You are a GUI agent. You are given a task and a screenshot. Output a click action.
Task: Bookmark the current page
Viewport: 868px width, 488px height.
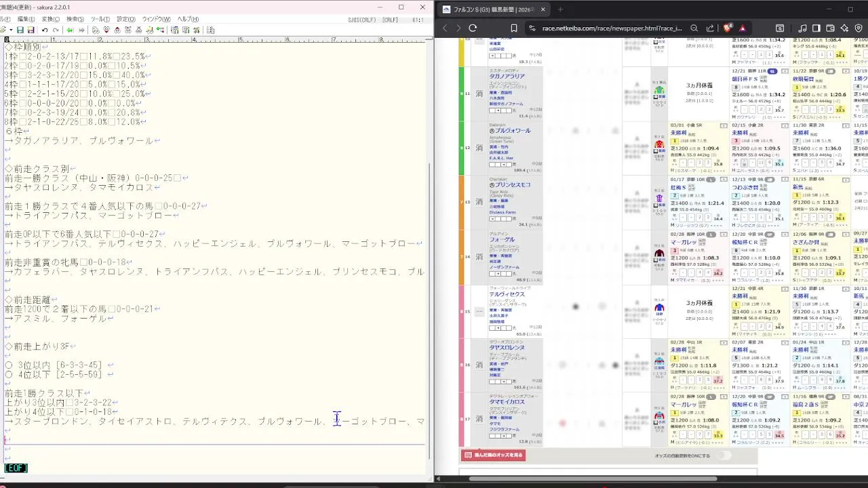click(x=514, y=28)
